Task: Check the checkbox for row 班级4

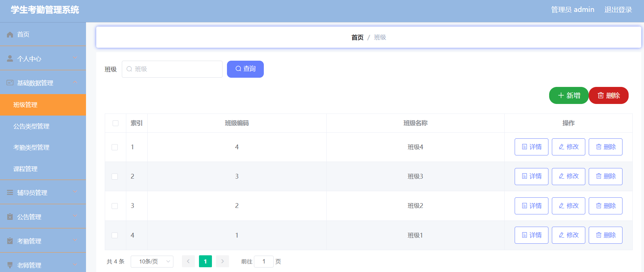Action: [x=115, y=147]
